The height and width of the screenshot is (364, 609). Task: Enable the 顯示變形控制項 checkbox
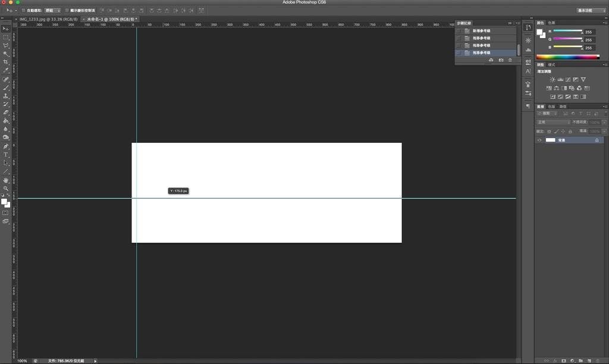click(67, 10)
